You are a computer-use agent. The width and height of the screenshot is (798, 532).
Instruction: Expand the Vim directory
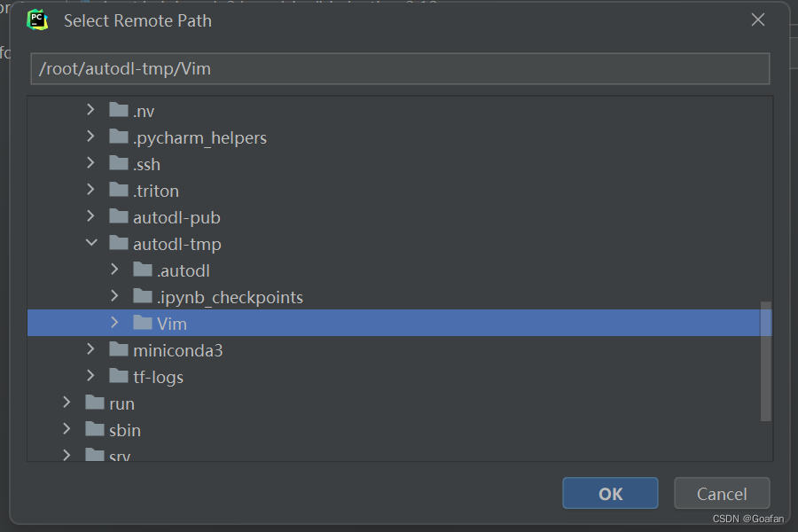coord(114,323)
